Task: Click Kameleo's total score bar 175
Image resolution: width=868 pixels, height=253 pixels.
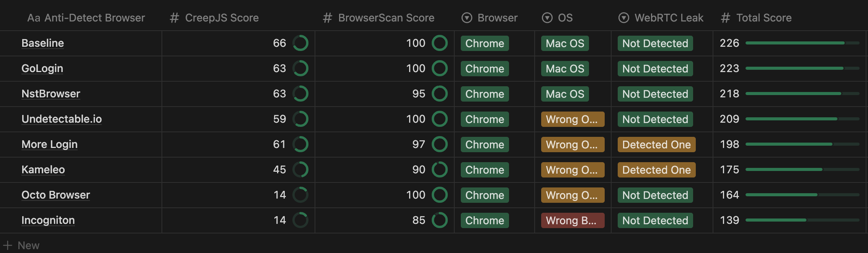Action: [x=803, y=169]
